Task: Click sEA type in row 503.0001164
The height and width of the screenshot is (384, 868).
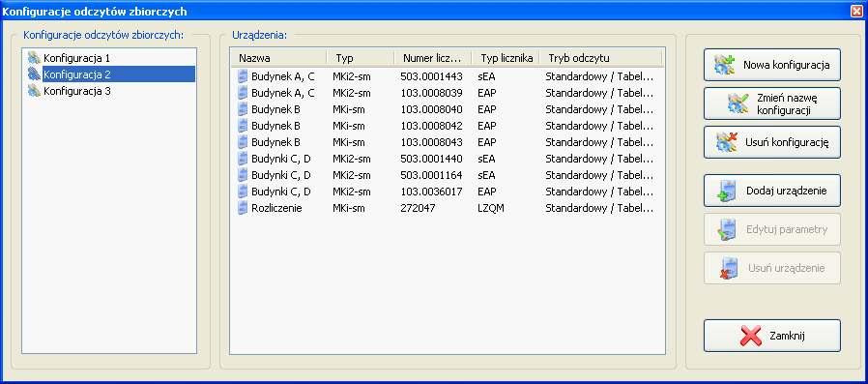Action: tap(486, 175)
